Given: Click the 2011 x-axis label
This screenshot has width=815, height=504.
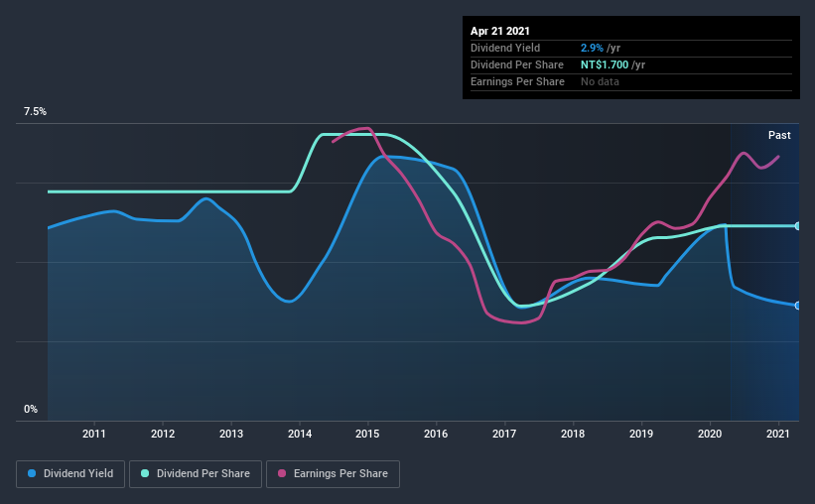Looking at the screenshot, I should pyautogui.click(x=94, y=434).
